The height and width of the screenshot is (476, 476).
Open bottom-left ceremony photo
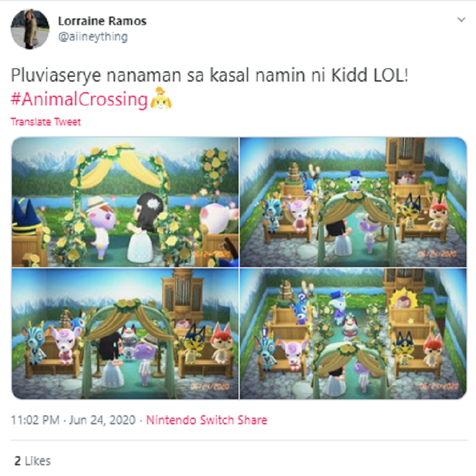125,334
